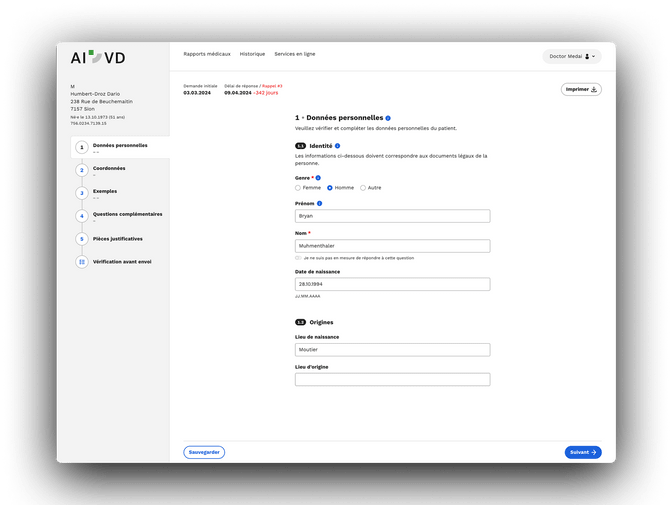Go to the Historique menu item
The height and width of the screenshot is (505, 672).
click(252, 53)
